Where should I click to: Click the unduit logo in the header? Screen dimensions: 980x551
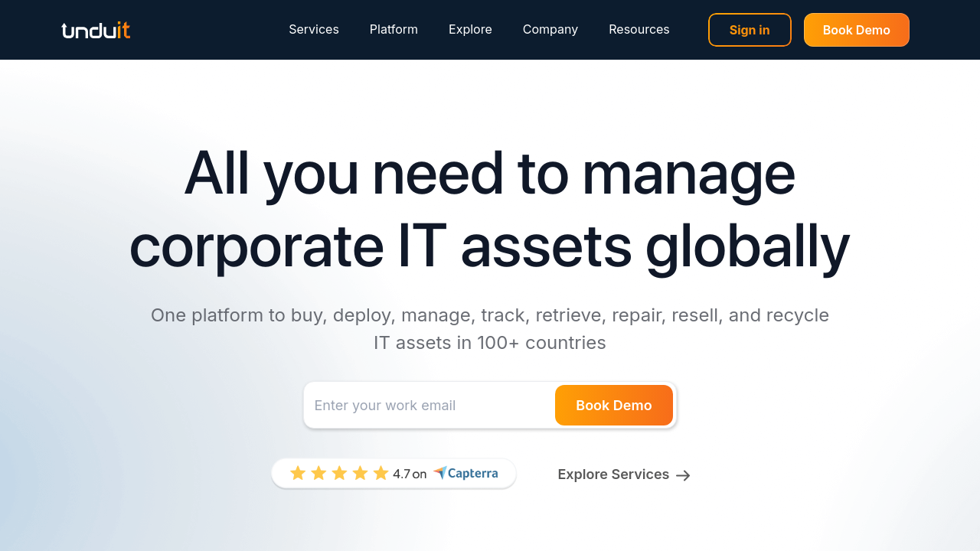pyautogui.click(x=96, y=30)
